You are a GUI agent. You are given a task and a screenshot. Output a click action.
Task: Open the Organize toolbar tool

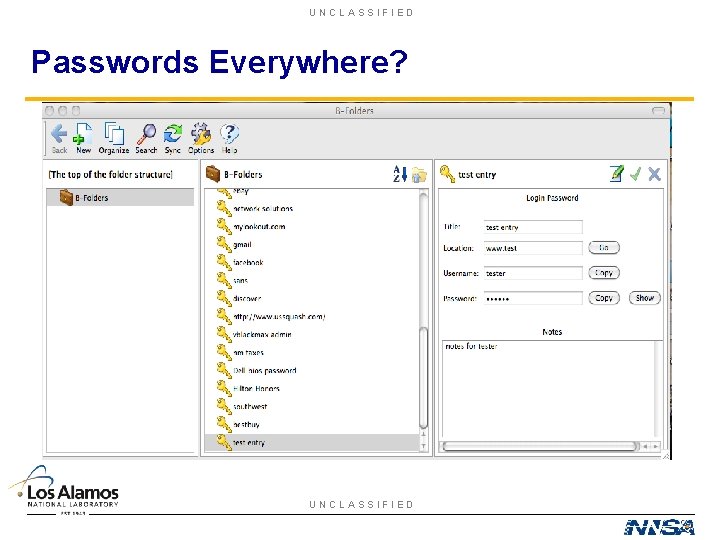[114, 134]
